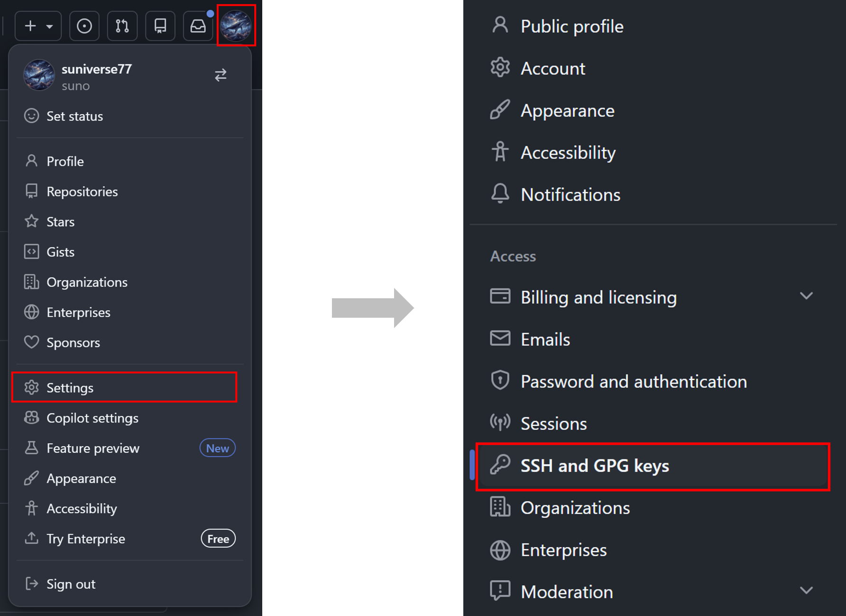This screenshot has height=616, width=846.
Task: Open Appearance in settings sidebar
Action: coord(653,110)
